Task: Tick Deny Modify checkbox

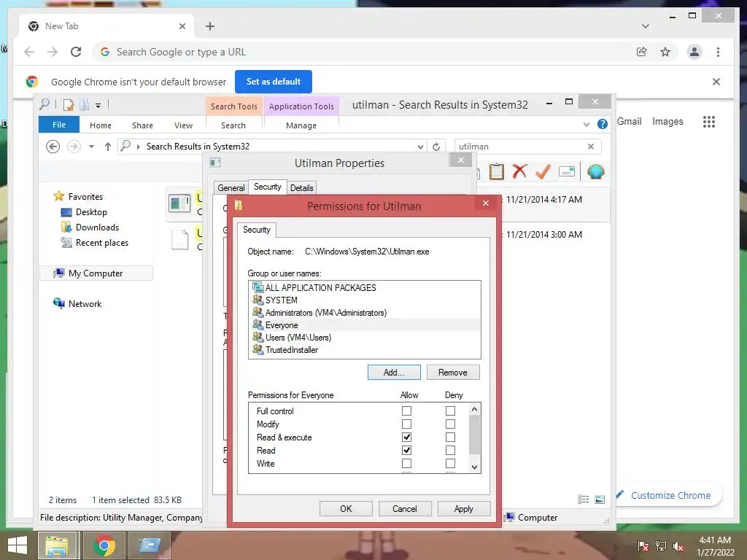Action: (x=450, y=424)
